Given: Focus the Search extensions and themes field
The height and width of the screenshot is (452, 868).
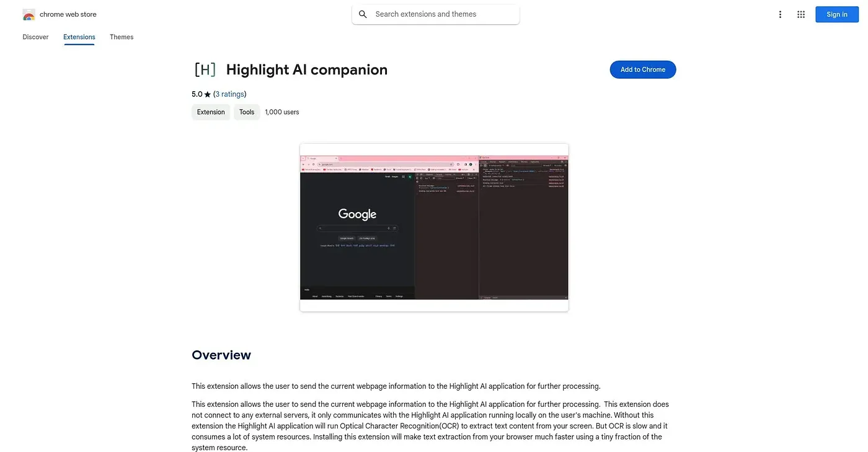Looking at the screenshot, I should 436,14.
